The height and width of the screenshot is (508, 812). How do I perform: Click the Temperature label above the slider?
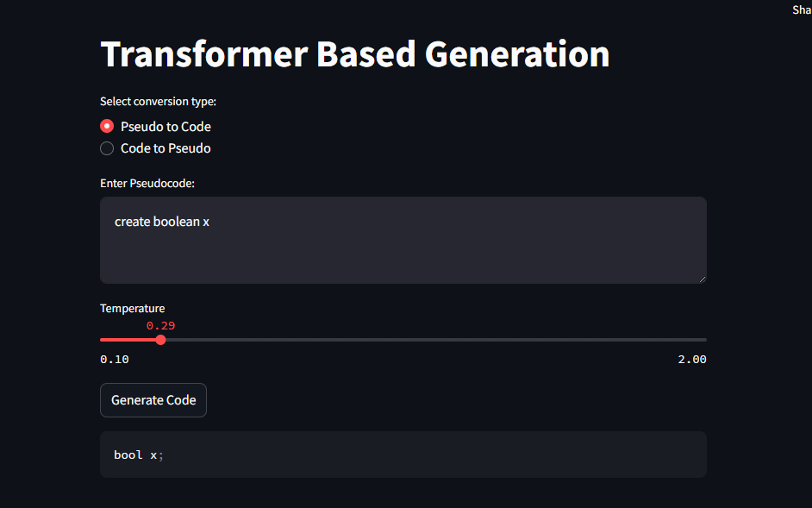tap(132, 308)
